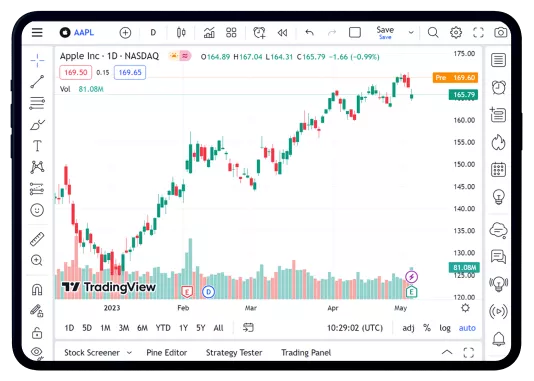Set range to 1Y
Viewport: 534px width, 381px height.
pos(184,328)
